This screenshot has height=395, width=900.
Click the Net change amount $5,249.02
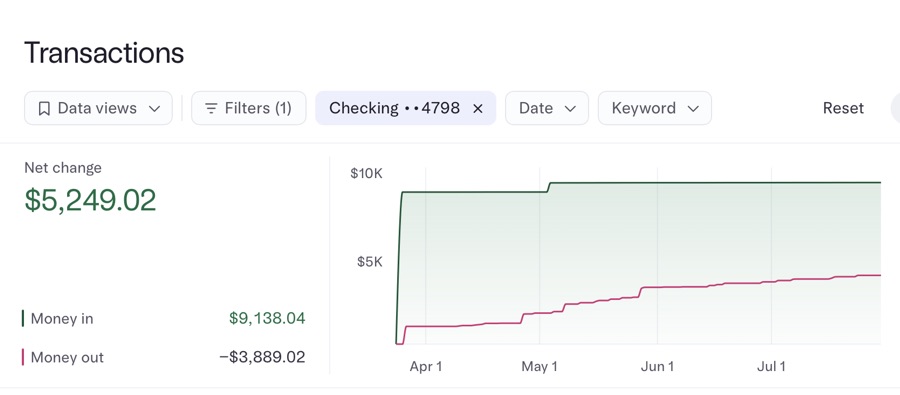click(x=90, y=200)
